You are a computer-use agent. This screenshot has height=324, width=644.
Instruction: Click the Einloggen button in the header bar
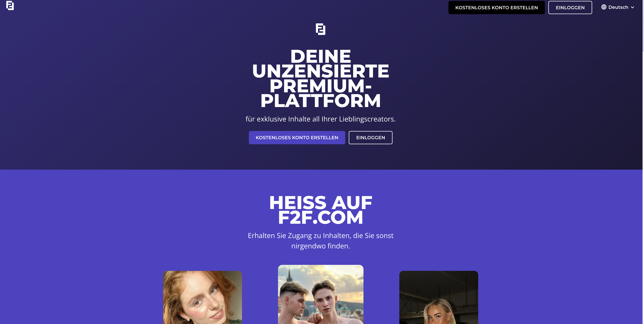(x=570, y=8)
